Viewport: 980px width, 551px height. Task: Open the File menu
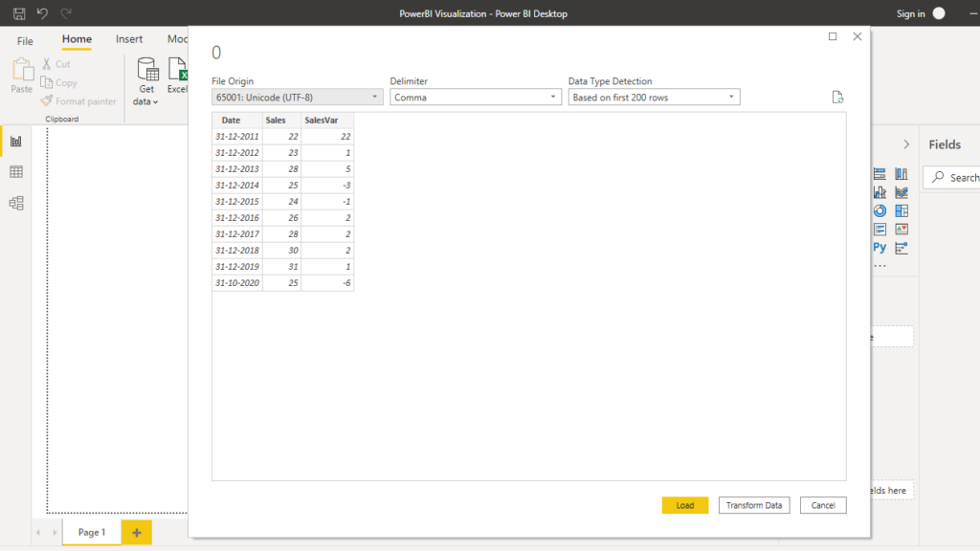click(25, 41)
